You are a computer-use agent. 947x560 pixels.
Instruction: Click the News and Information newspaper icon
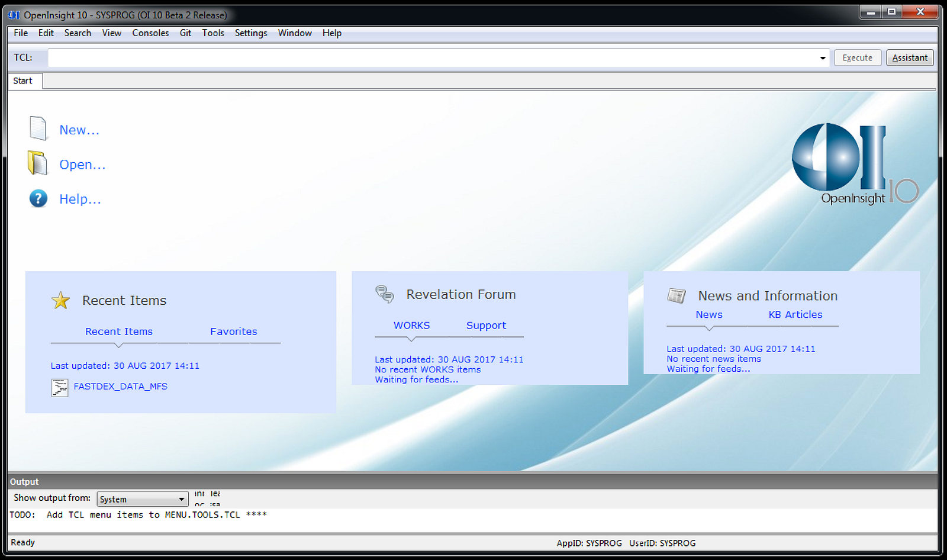[x=677, y=295]
